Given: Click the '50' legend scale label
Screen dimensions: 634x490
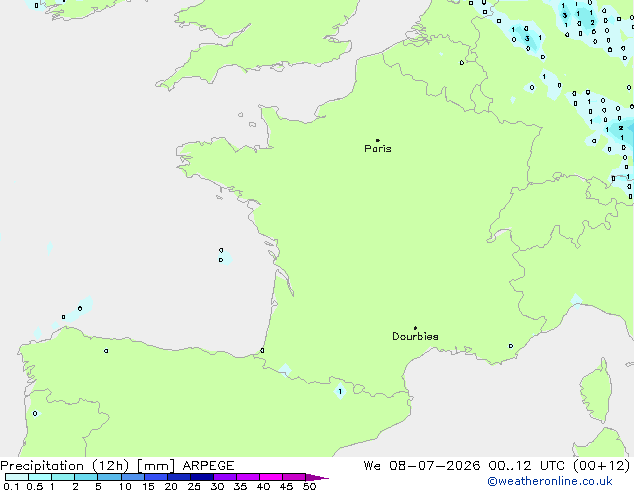Looking at the screenshot, I should (309, 486).
